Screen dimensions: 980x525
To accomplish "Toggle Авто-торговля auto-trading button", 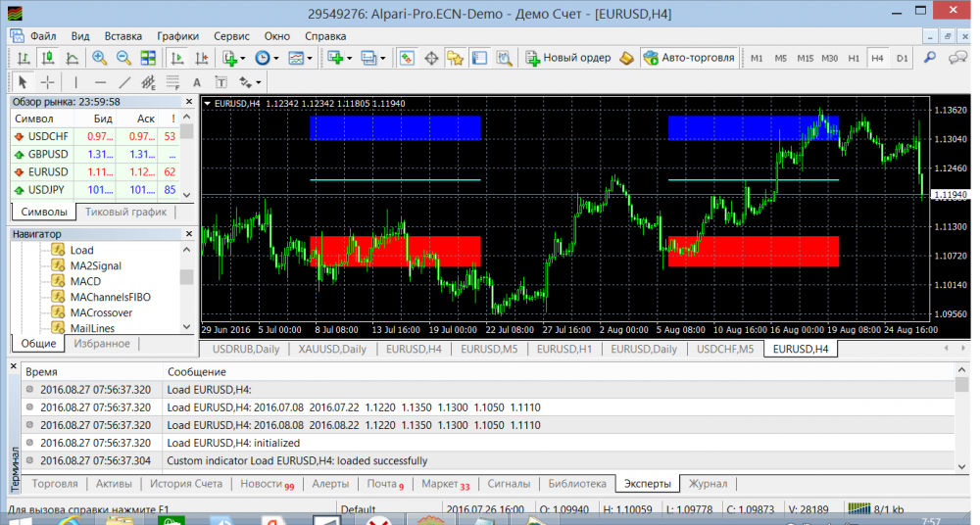I will 689,58.
